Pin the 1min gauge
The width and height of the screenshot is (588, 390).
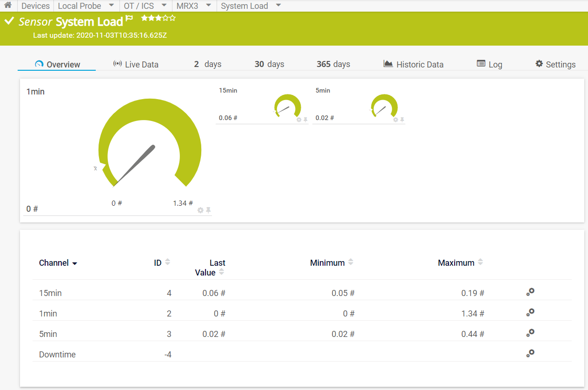pos(208,210)
